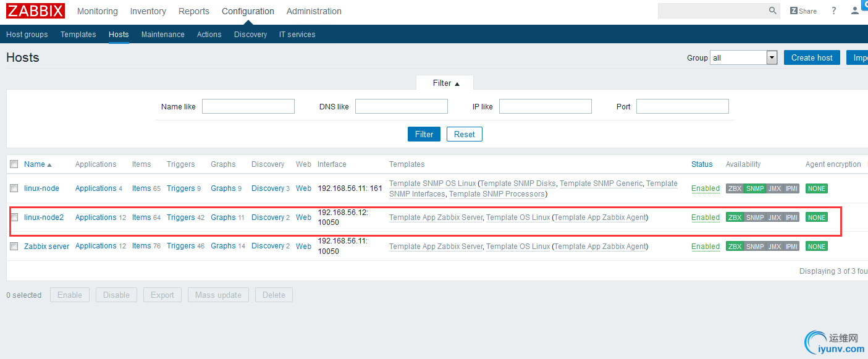The image size is (868, 359).
Task: Check the Zabbix server host checkbox
Action: click(14, 247)
